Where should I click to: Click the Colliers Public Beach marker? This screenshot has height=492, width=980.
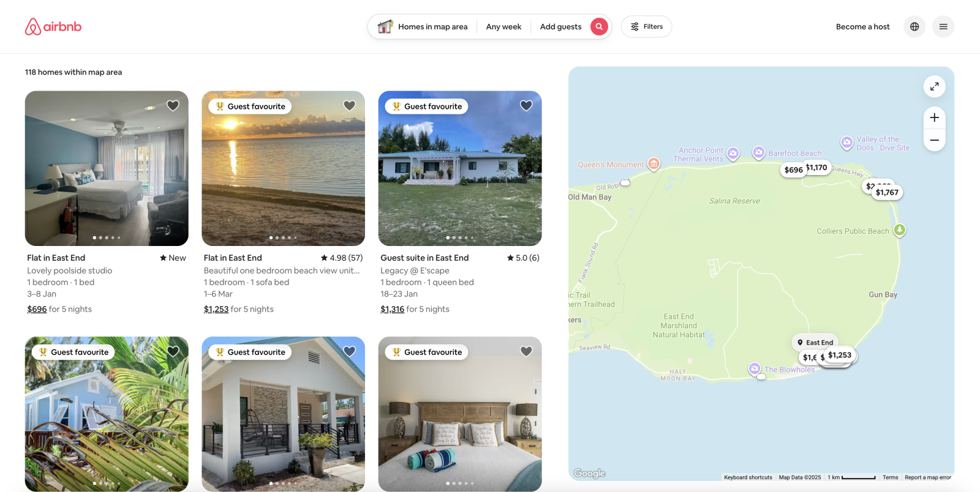pyautogui.click(x=899, y=230)
